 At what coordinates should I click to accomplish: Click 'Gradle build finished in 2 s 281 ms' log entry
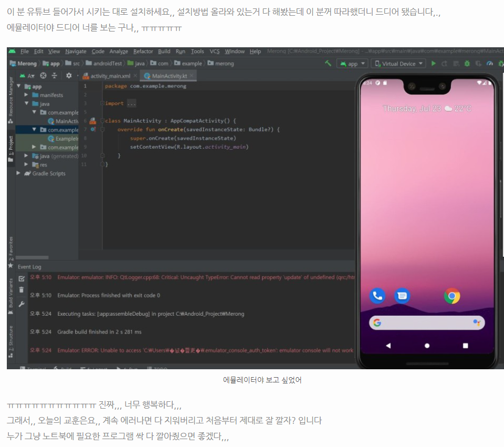99,331
